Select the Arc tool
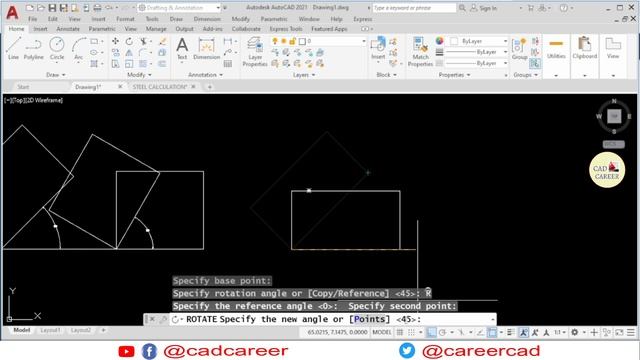The height and width of the screenshot is (360, 640). coord(78,48)
